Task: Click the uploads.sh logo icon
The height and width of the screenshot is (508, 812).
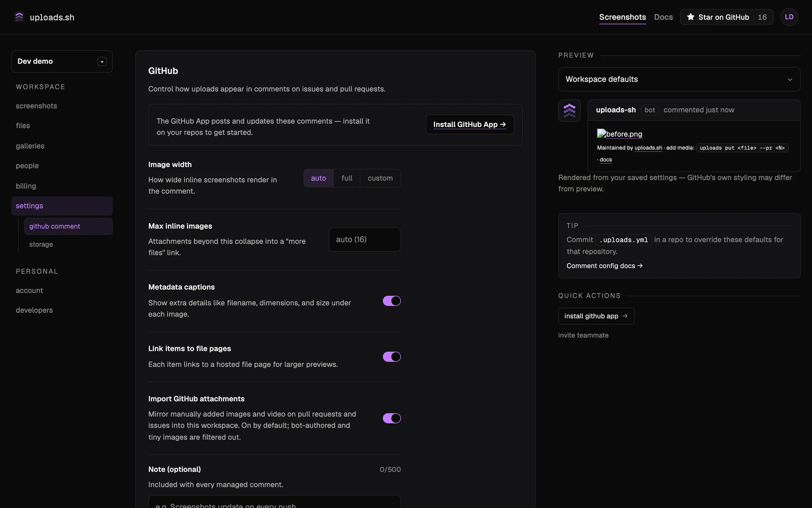Action: click(x=19, y=17)
